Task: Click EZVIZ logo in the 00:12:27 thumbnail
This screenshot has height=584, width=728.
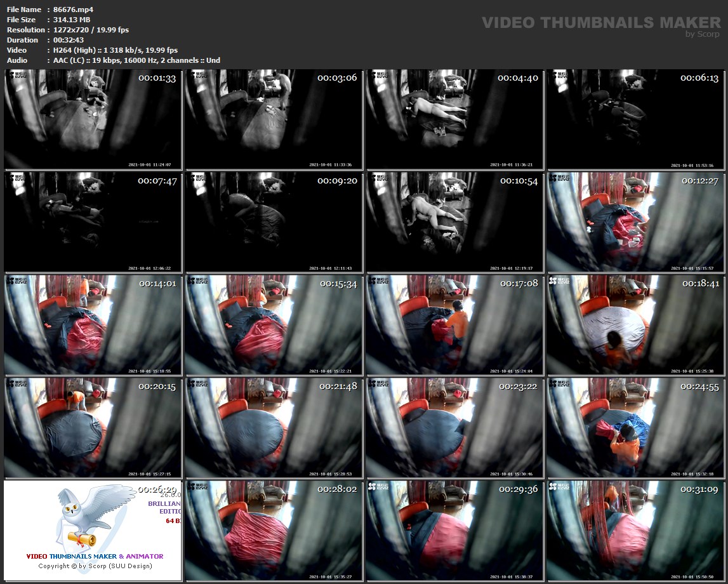Action: click(559, 178)
